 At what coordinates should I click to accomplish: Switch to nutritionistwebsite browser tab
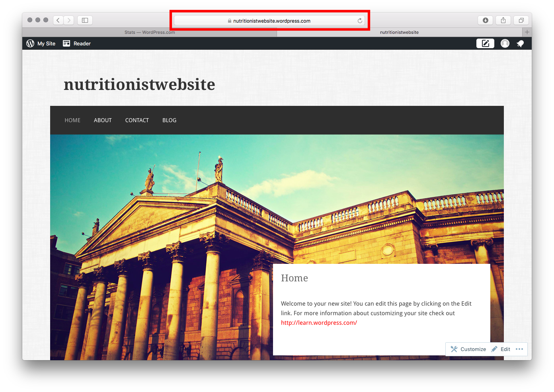coord(399,32)
